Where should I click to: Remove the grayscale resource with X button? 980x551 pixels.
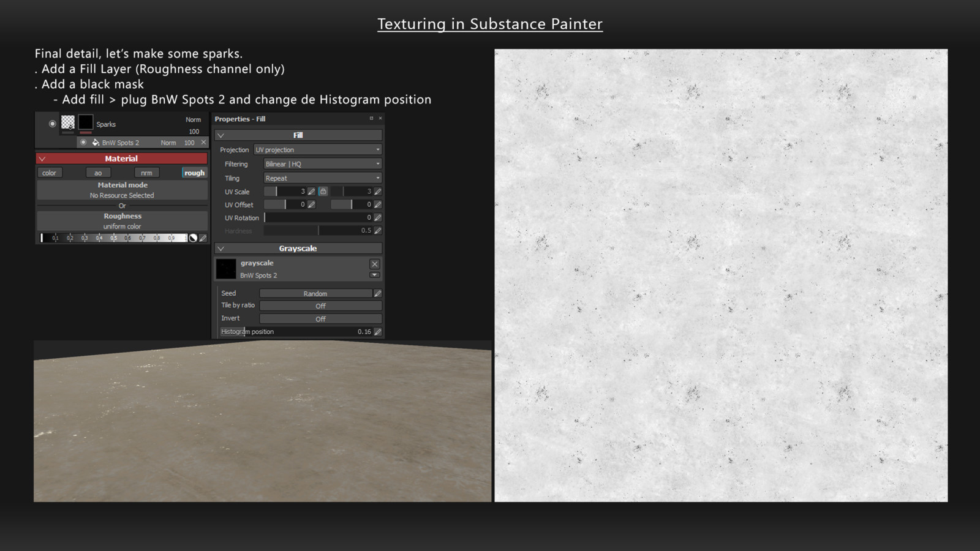tap(374, 264)
